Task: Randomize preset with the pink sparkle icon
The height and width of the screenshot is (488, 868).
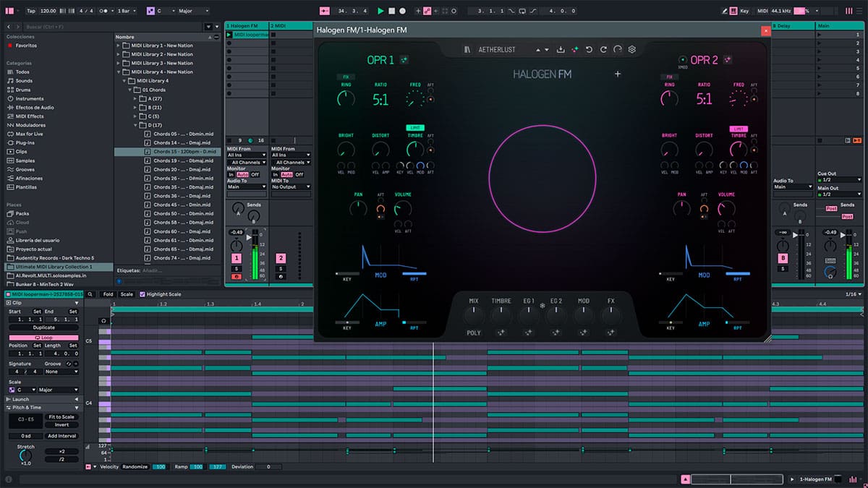Action: coord(575,49)
